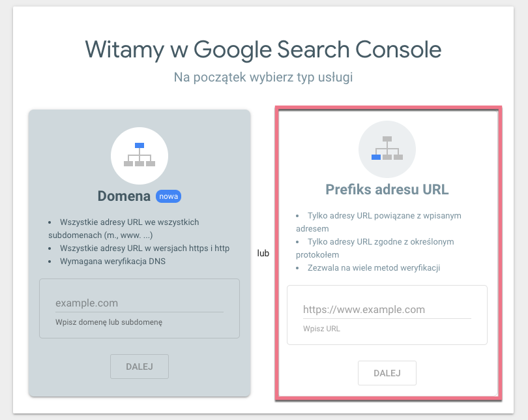This screenshot has width=528, height=420.
Task: Select the Domena heading
Action: [124, 196]
